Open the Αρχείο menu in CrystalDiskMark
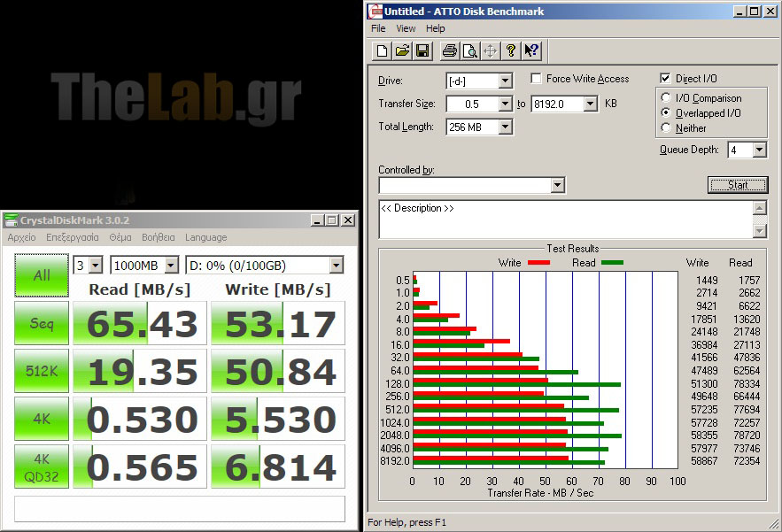The image size is (782, 532). 21,237
